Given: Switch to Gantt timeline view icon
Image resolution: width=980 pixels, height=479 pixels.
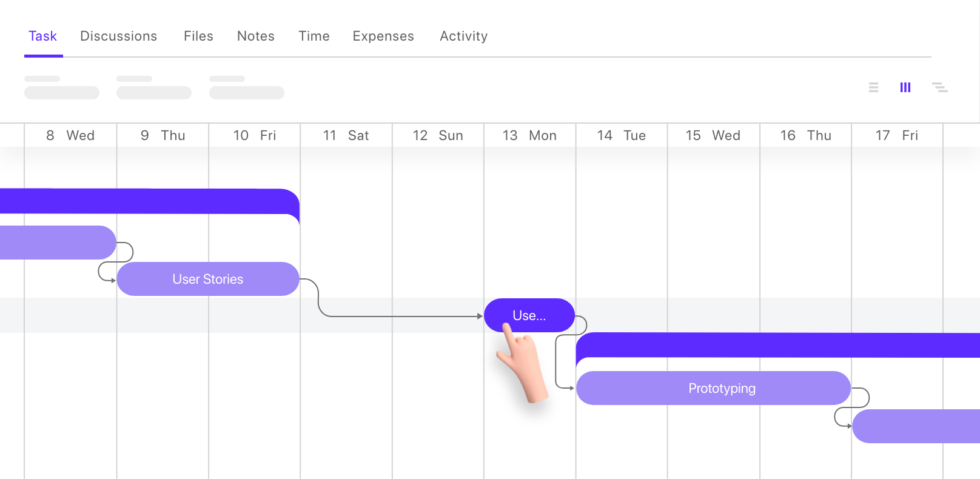Looking at the screenshot, I should (939, 87).
